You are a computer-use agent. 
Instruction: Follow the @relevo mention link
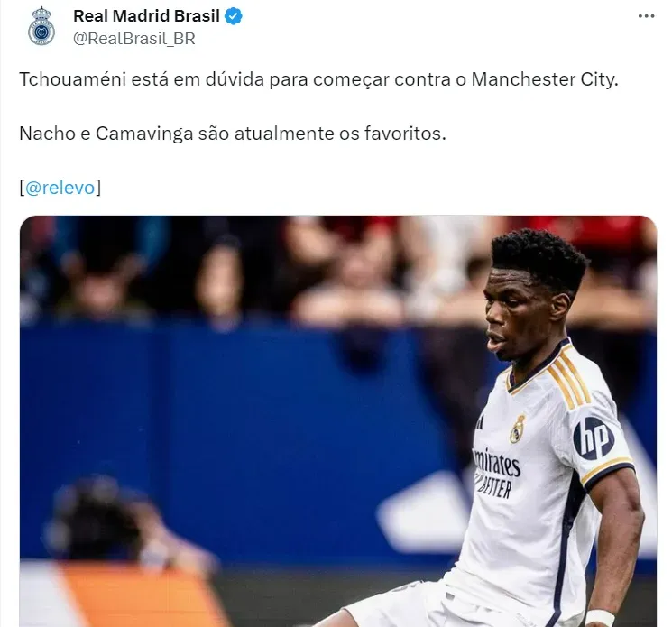pos(60,188)
